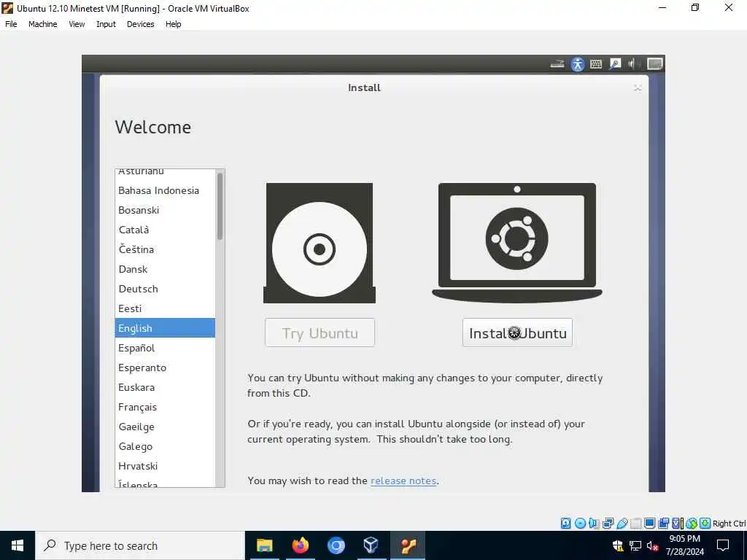Screen dimensions: 747x560
Task: Click the shared folders icon in VirtualBox status bar
Action: [x=635, y=524]
